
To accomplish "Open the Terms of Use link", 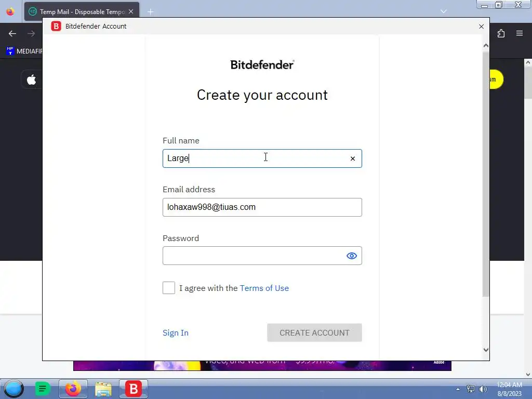I will [x=264, y=288].
